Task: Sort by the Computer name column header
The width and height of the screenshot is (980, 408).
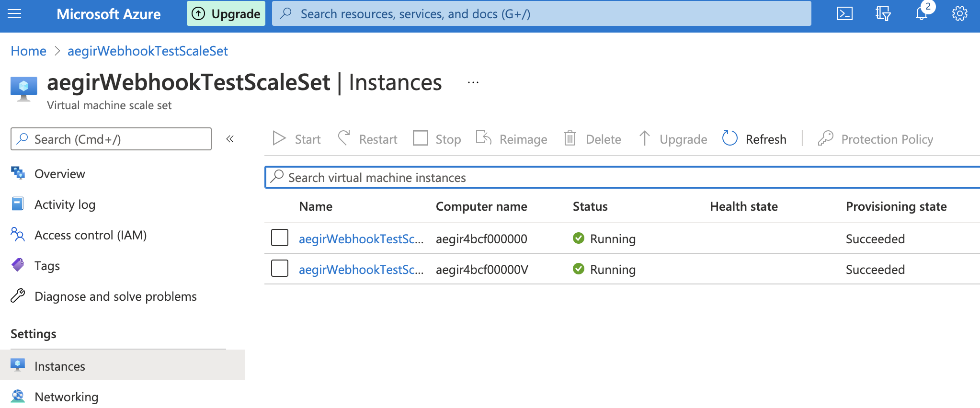Action: tap(481, 206)
